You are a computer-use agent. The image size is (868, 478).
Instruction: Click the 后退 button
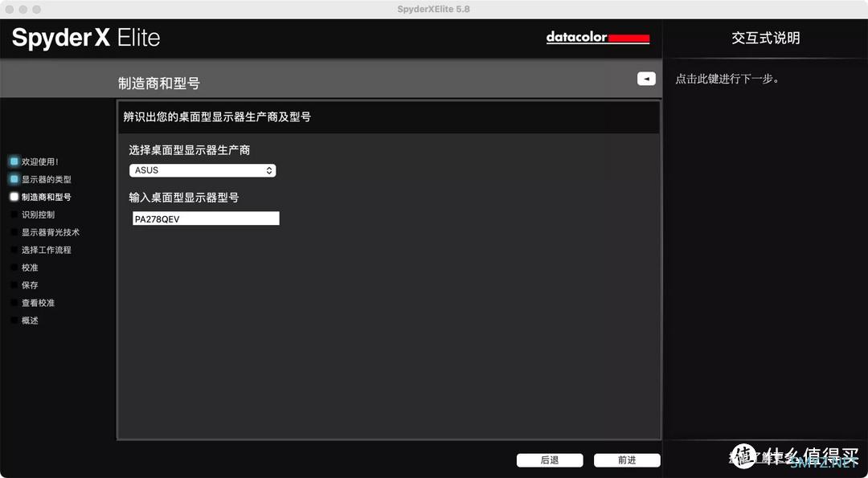tap(550, 460)
